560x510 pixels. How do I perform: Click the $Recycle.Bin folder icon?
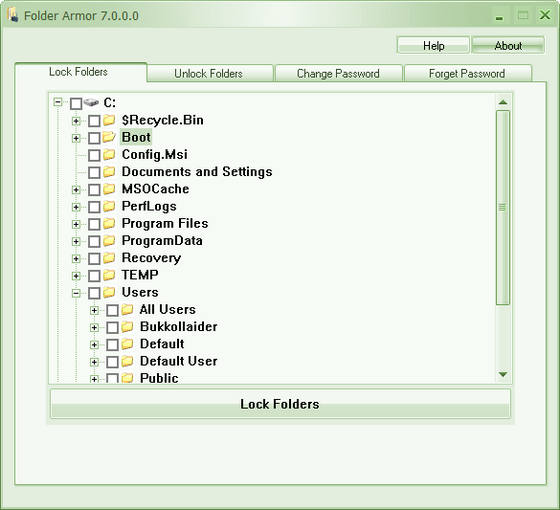point(109,120)
